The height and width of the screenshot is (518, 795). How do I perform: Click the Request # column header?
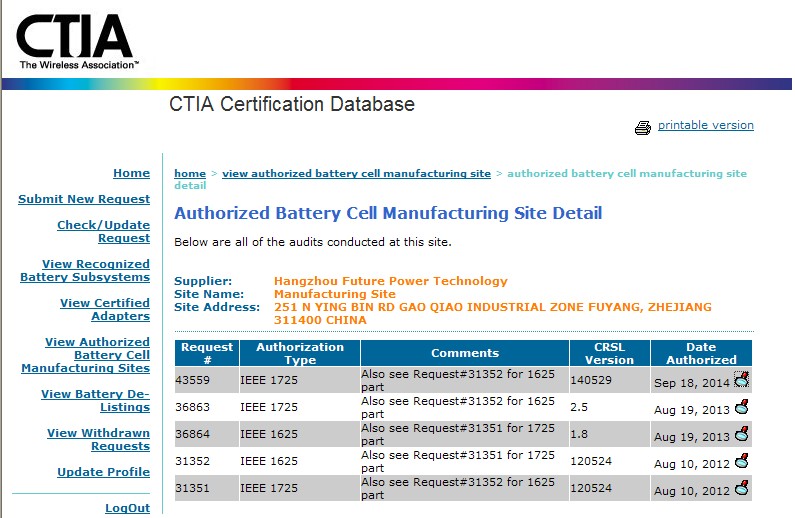[207, 353]
